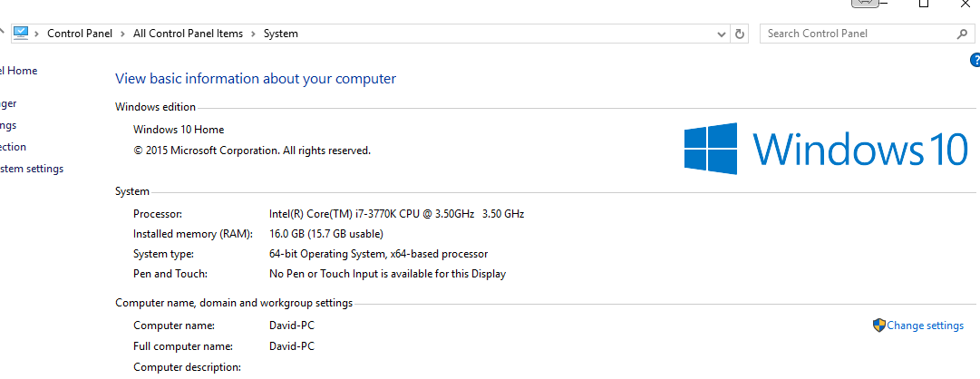Click the System breadcrumb item
Image resolution: width=980 pixels, height=379 pixels.
point(281,34)
